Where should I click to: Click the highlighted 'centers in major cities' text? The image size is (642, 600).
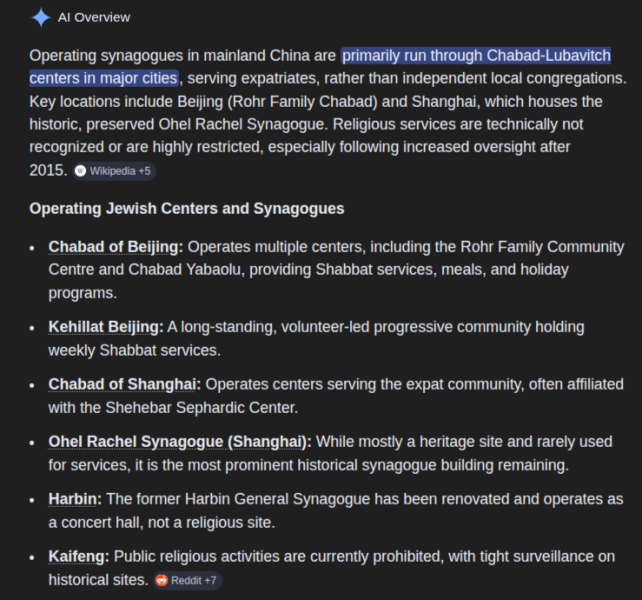(104, 78)
